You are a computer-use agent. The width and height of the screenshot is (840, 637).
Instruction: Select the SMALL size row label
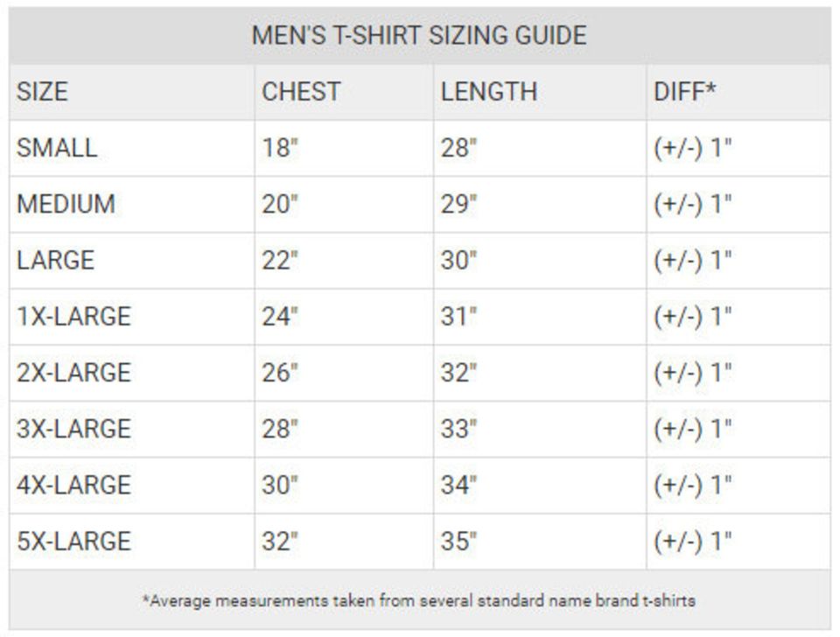(x=57, y=148)
